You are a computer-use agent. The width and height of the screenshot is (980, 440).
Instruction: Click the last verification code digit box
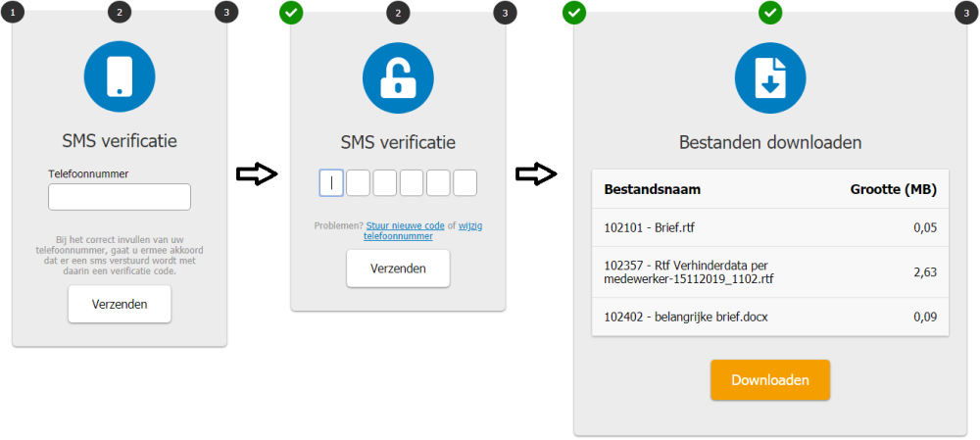point(465,182)
